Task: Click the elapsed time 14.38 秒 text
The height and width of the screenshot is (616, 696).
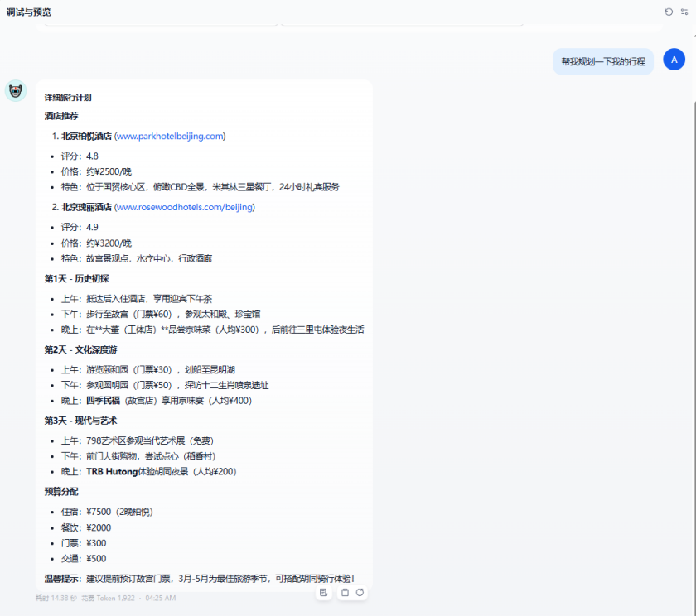Action: click(56, 599)
